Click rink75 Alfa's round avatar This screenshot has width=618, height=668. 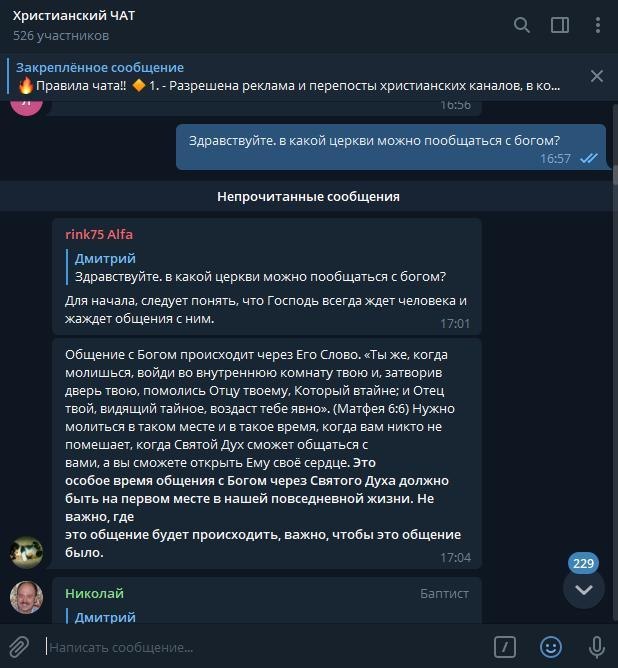[26, 552]
